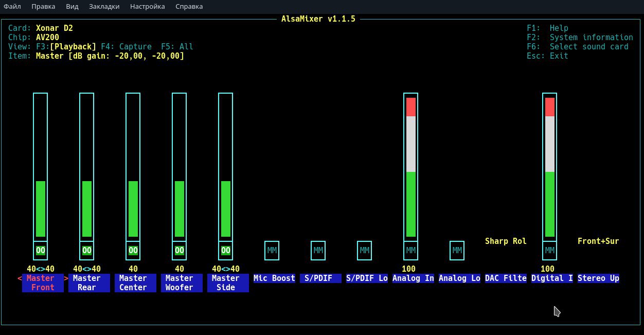The width and height of the screenshot is (644, 335).
Task: Select the Master Woofer channel label
Action: [182, 283]
